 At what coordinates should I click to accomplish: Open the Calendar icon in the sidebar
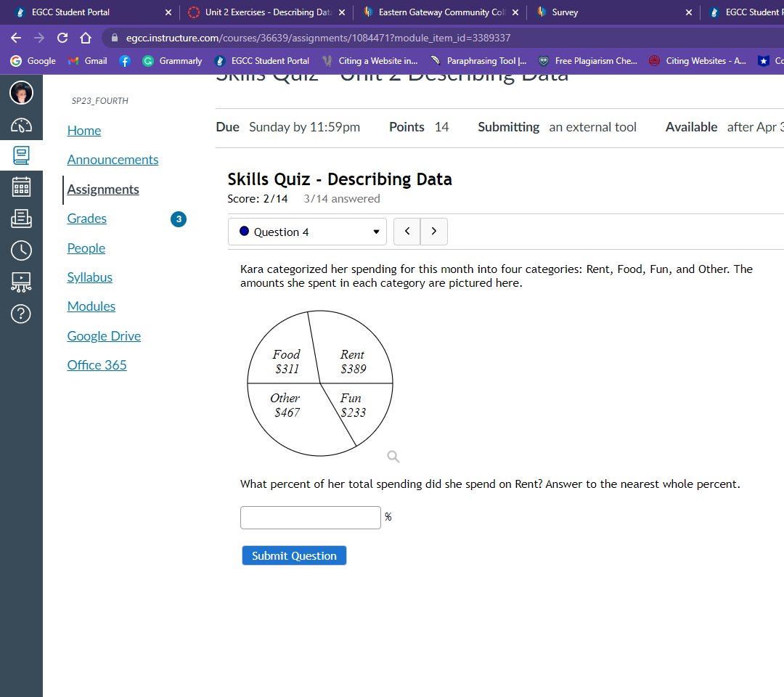(x=21, y=186)
